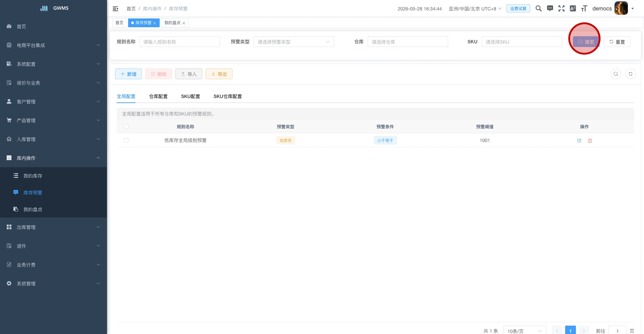Expand 系统配置 sidebar menu
The image size is (644, 334).
(53, 64)
